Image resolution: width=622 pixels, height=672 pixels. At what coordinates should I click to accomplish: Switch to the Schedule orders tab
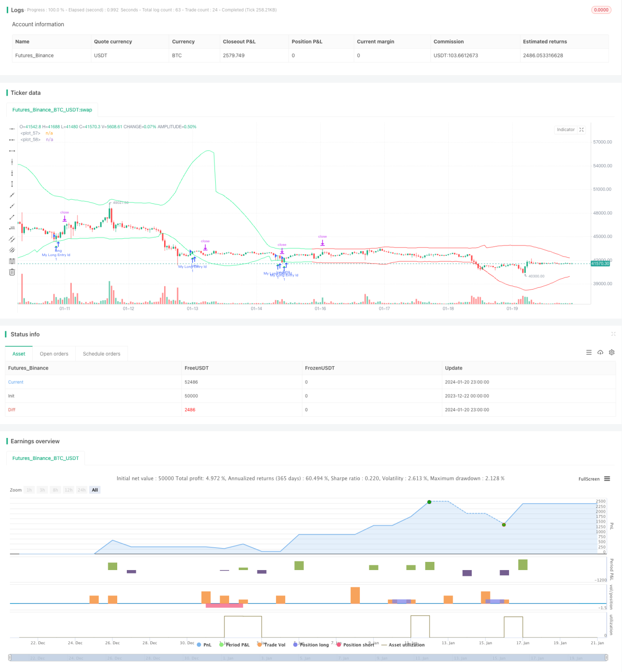pyautogui.click(x=101, y=354)
